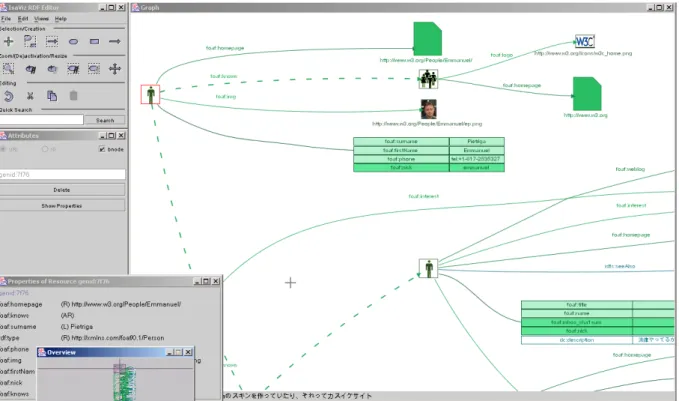679x401 pixels.
Task: Open the Views menu
Action: pyautogui.click(x=41, y=19)
